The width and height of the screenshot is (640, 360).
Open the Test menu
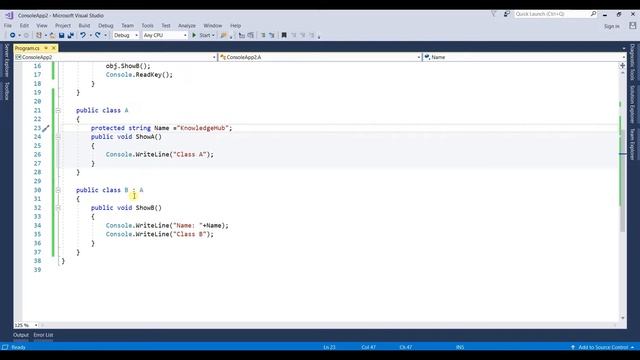tap(166, 26)
